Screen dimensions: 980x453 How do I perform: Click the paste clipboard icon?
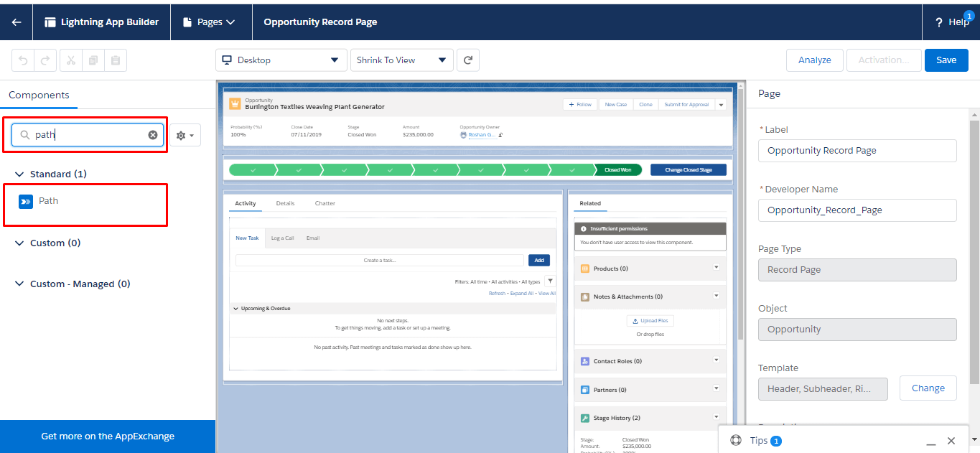[116, 60]
